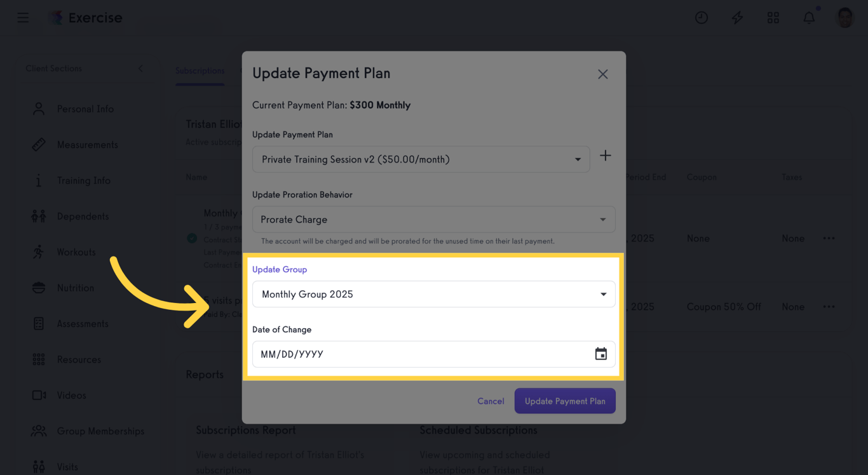
Task: Collapse the Client Sections sidebar
Action: coord(140,69)
